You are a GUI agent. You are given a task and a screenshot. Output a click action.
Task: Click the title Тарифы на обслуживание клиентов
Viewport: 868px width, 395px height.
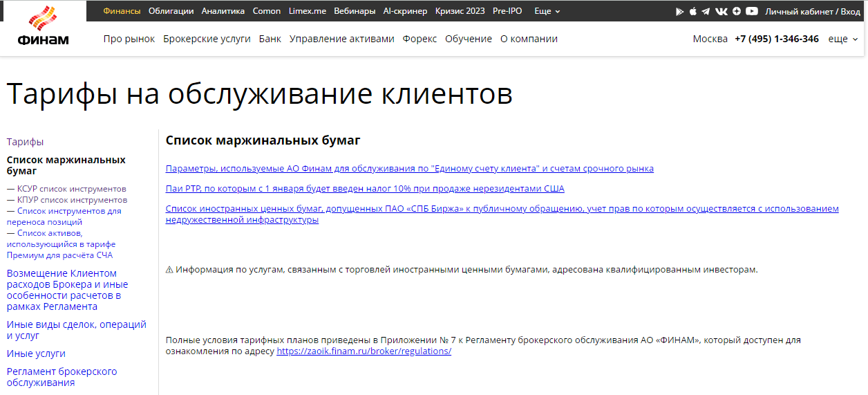260,94
